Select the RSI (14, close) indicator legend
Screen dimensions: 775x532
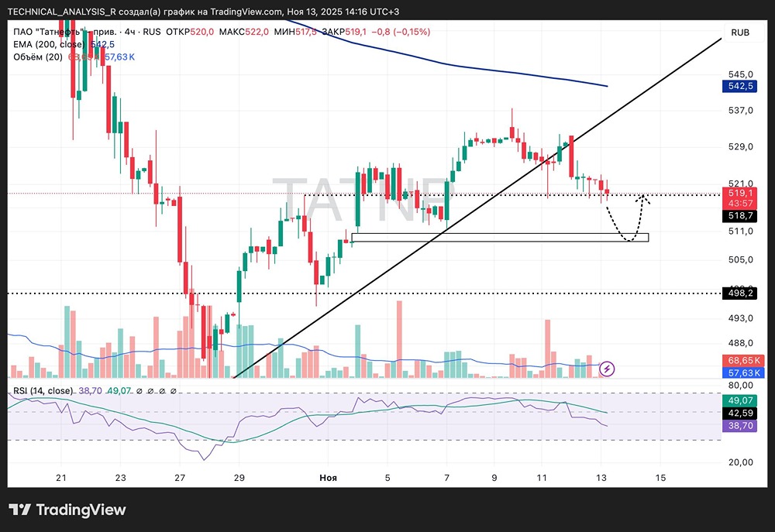43,391
